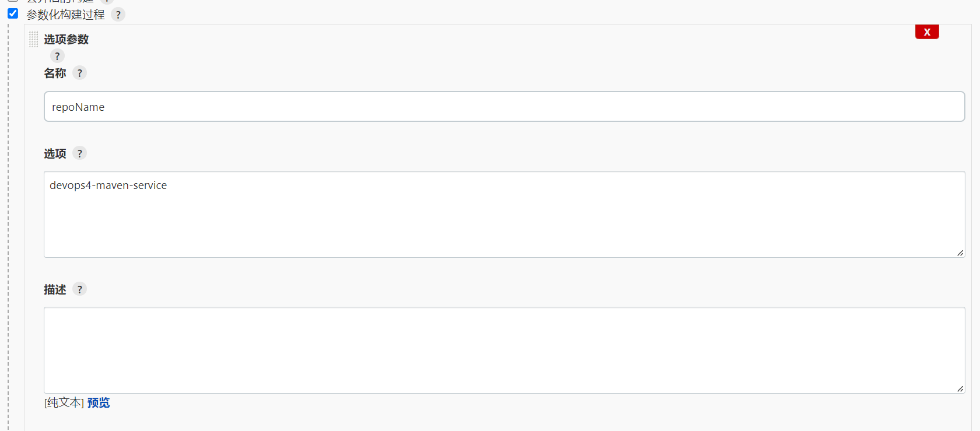980x431 pixels.
Task: Show help for the 描述 field
Action: point(80,289)
